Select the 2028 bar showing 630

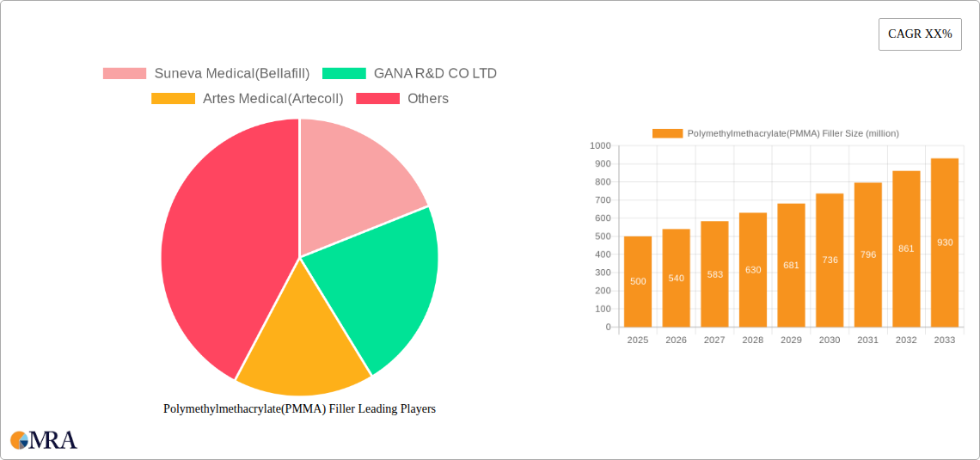(753, 269)
